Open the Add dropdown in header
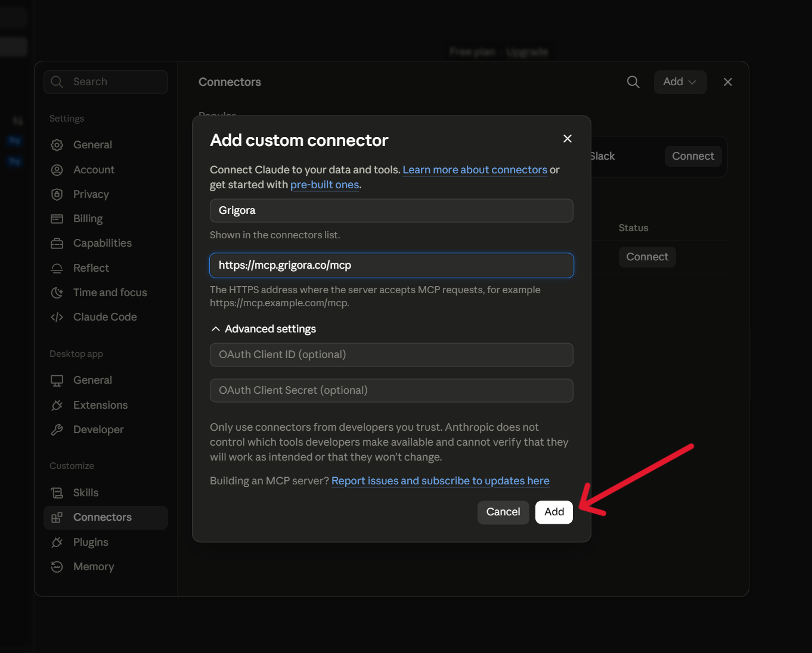Image resolution: width=812 pixels, height=653 pixels. point(680,82)
